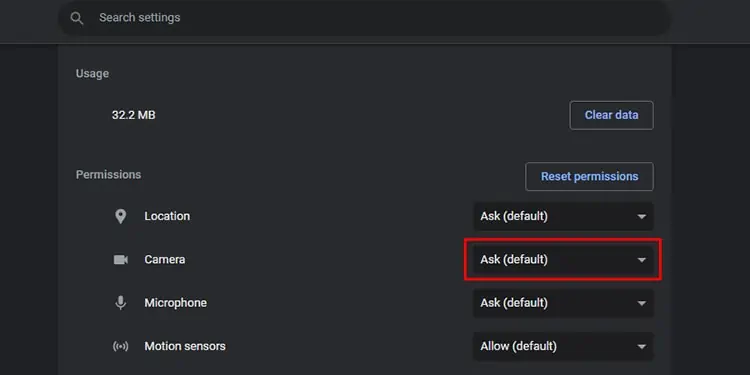Image resolution: width=750 pixels, height=375 pixels.
Task: Click the arrow on Motion sensors dropdown
Action: [x=641, y=346]
